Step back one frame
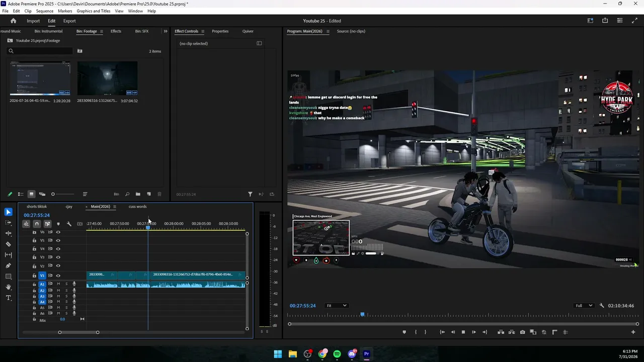Image resolution: width=644 pixels, height=362 pixels. (453, 332)
